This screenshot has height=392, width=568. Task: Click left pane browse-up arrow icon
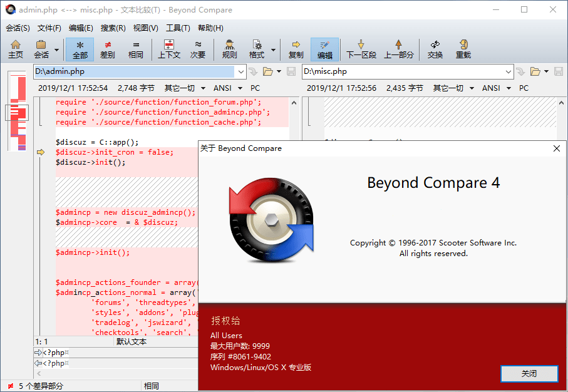pyautogui.click(x=253, y=72)
